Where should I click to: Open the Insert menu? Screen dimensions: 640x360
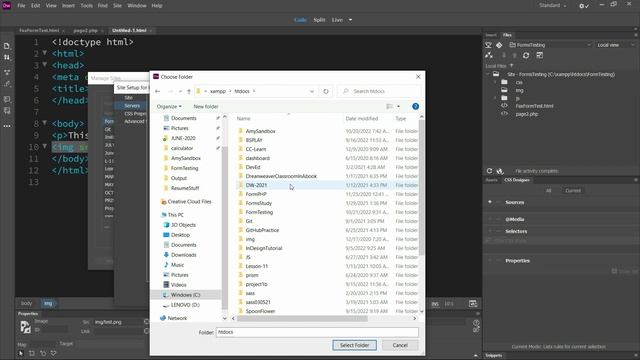pyautogui.click(x=68, y=6)
